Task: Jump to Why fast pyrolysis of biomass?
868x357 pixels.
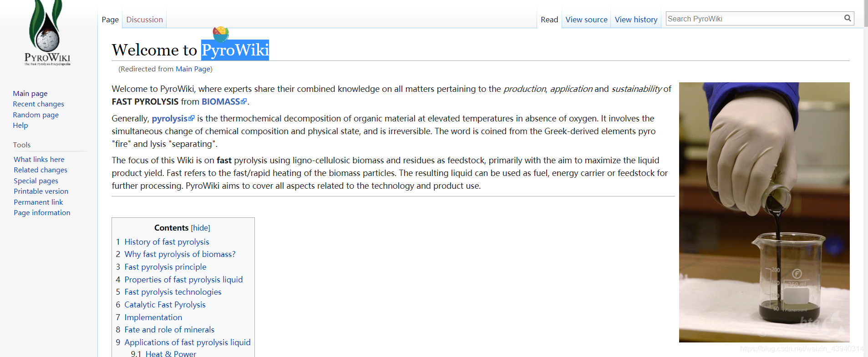Action: pyautogui.click(x=180, y=254)
